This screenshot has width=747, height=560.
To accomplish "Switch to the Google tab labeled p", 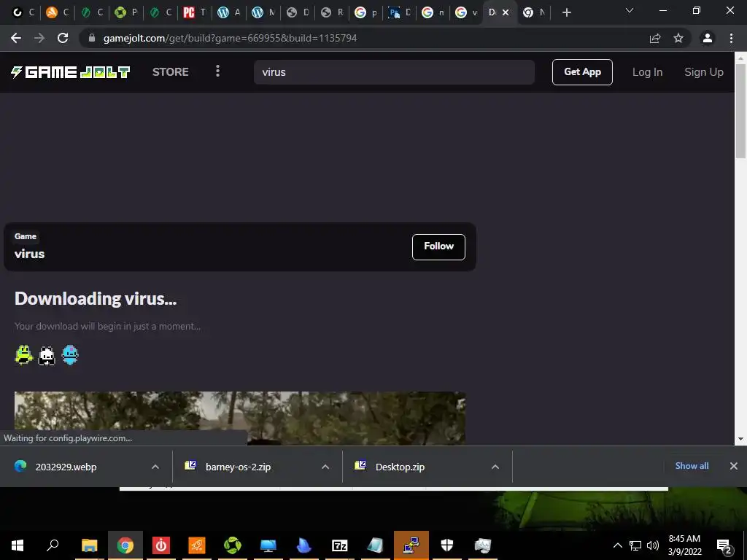I will click(x=366, y=12).
